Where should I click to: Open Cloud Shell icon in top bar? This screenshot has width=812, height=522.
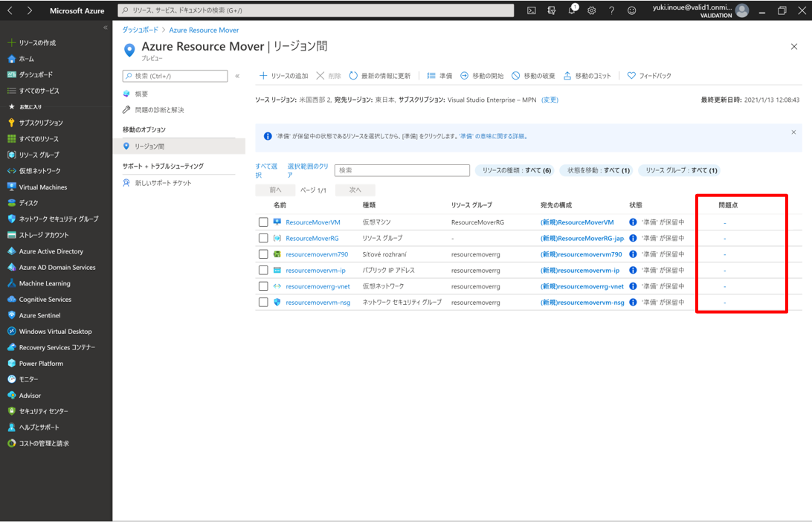coord(532,10)
